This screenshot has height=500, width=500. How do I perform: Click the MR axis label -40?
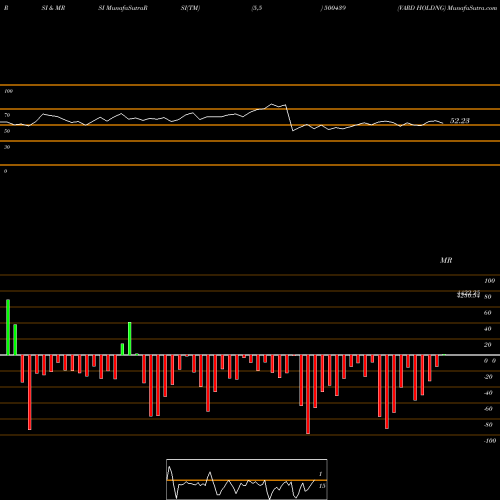(x=488, y=393)
